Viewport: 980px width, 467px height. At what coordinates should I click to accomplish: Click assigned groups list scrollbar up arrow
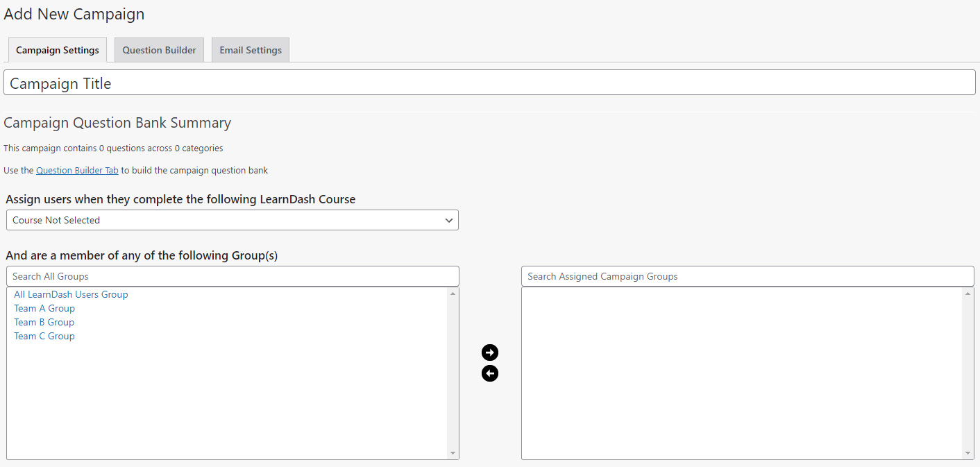[968, 294]
